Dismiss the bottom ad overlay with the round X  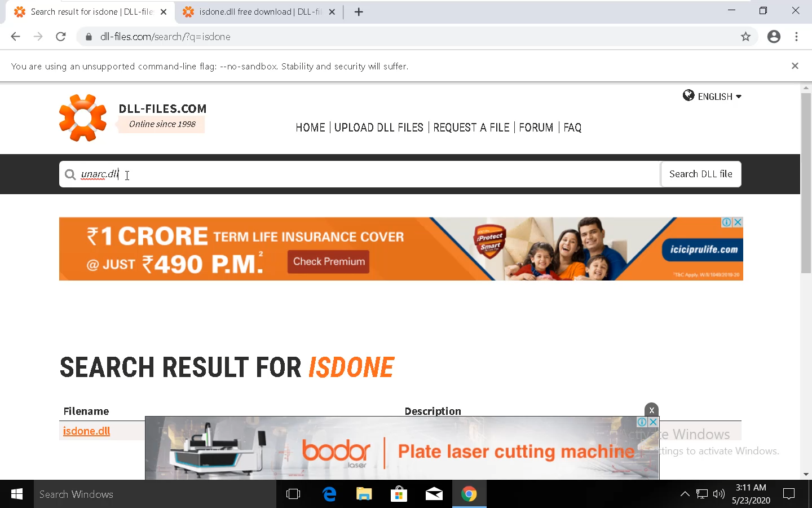652,410
